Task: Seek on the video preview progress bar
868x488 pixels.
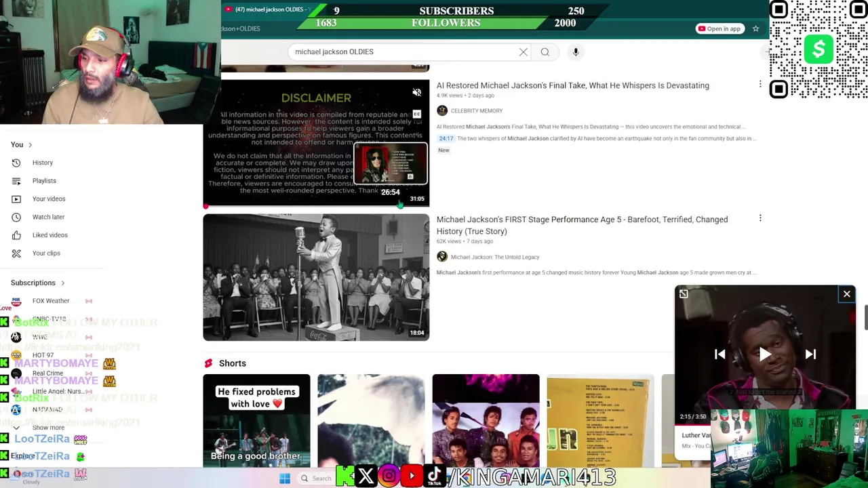Action: pos(316,205)
